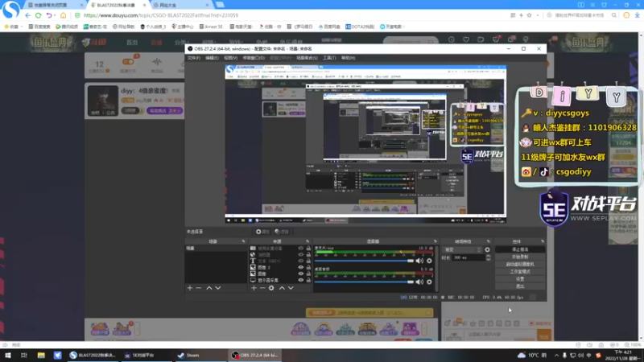Open the OBS transition type dropdown
Screen dimensions: 644x362
[462, 249]
